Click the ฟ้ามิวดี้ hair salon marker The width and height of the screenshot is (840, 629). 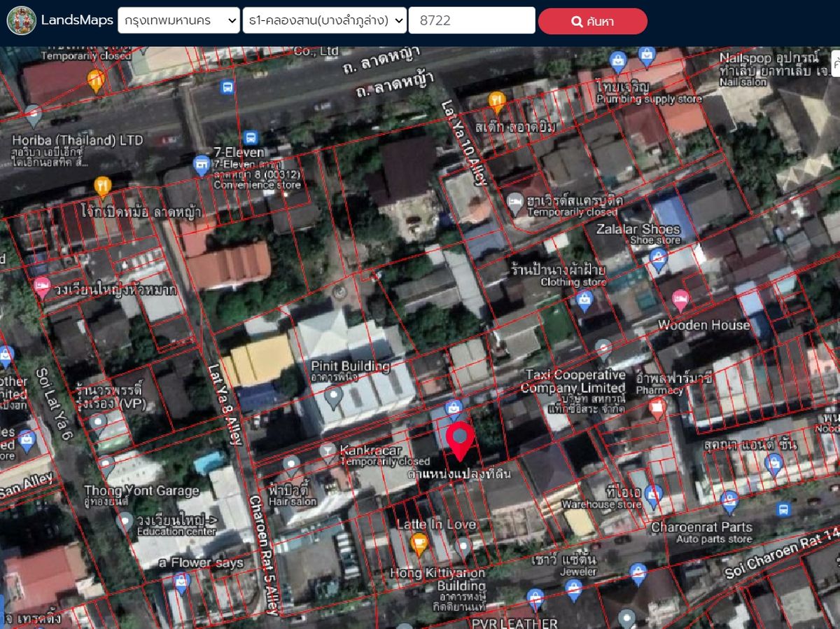coord(291,464)
